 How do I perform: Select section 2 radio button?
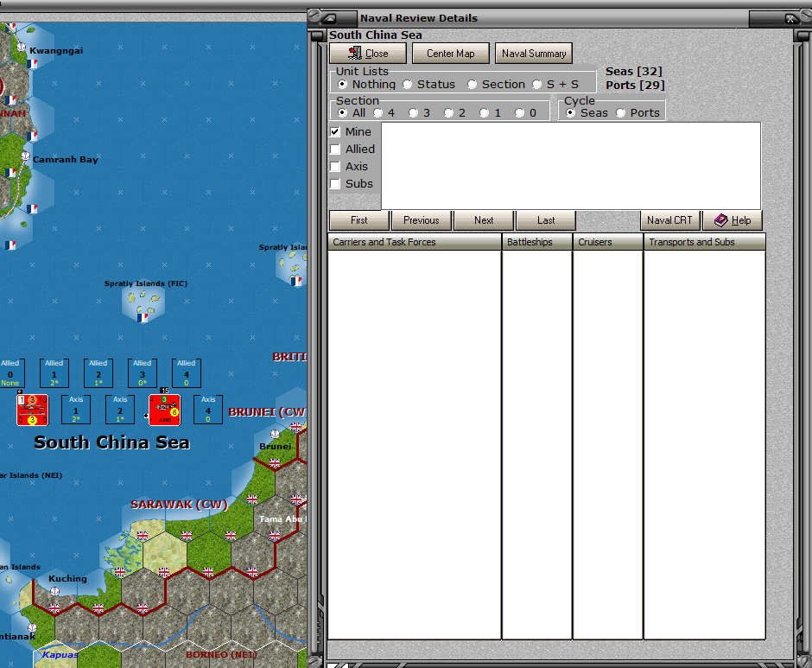click(x=448, y=113)
